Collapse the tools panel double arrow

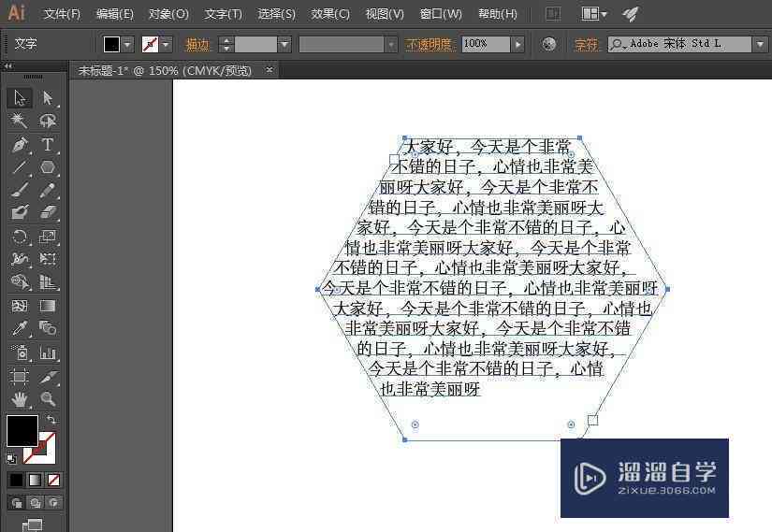coord(7,65)
